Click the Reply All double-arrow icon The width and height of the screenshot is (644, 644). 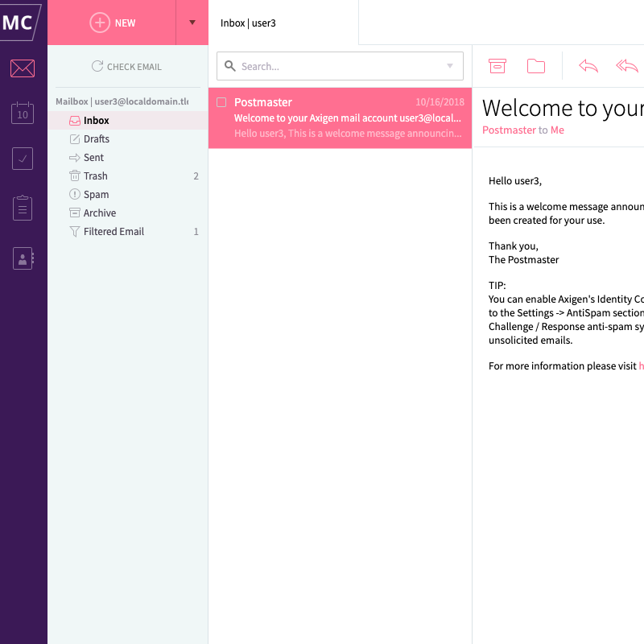[627, 66]
